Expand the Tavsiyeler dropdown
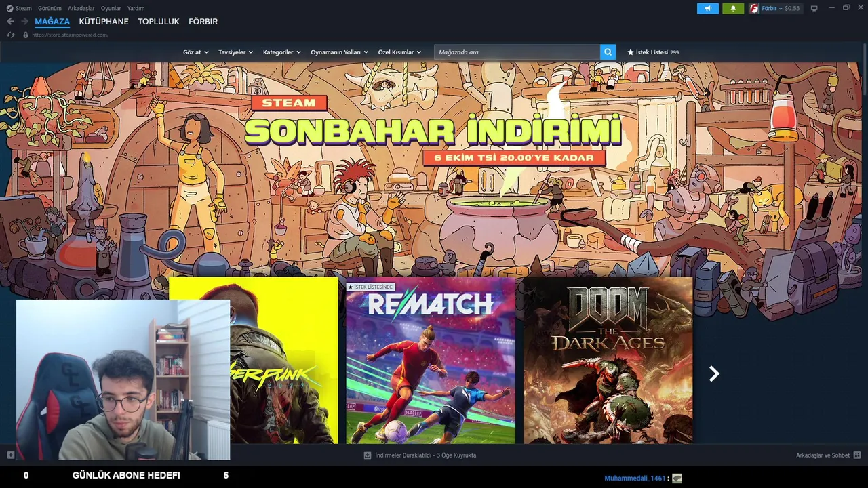Viewport: 868px width, 488px height. coord(235,52)
